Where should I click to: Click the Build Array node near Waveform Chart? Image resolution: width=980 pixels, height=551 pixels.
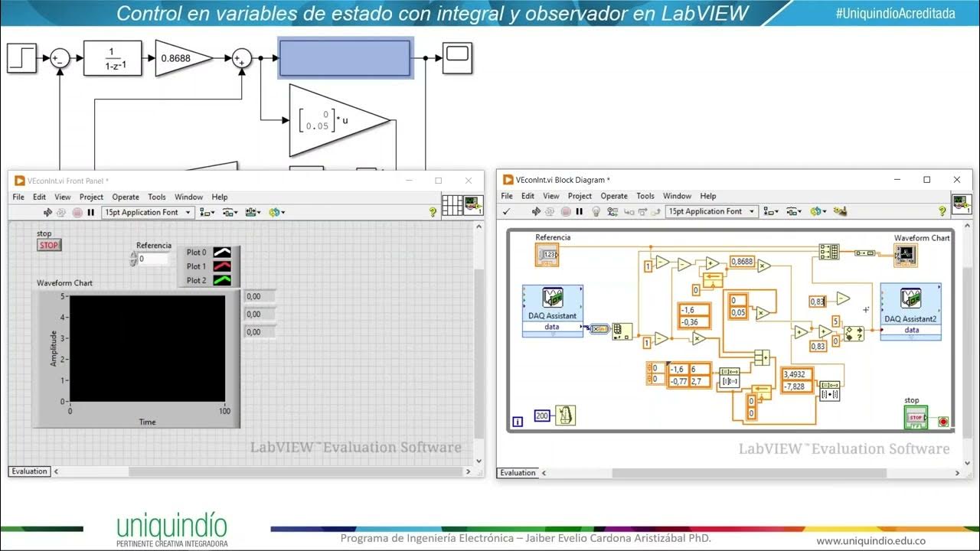pos(828,252)
